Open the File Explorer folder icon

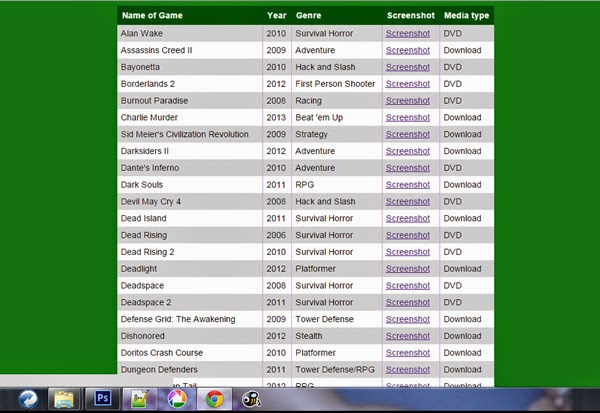coord(64,399)
